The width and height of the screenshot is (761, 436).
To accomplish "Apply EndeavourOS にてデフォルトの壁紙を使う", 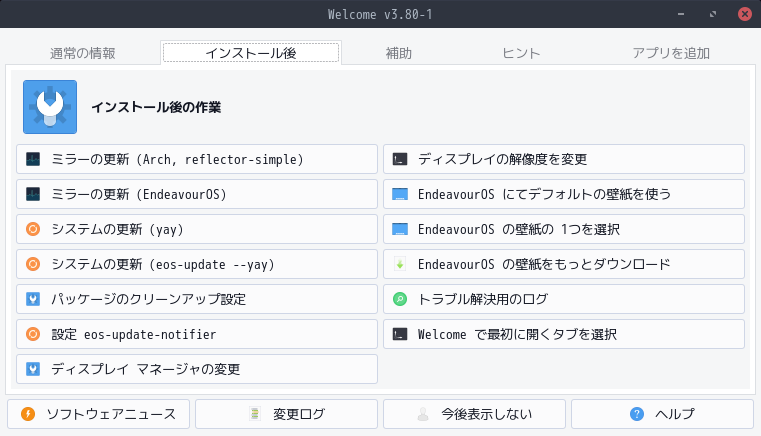I will 564,194.
